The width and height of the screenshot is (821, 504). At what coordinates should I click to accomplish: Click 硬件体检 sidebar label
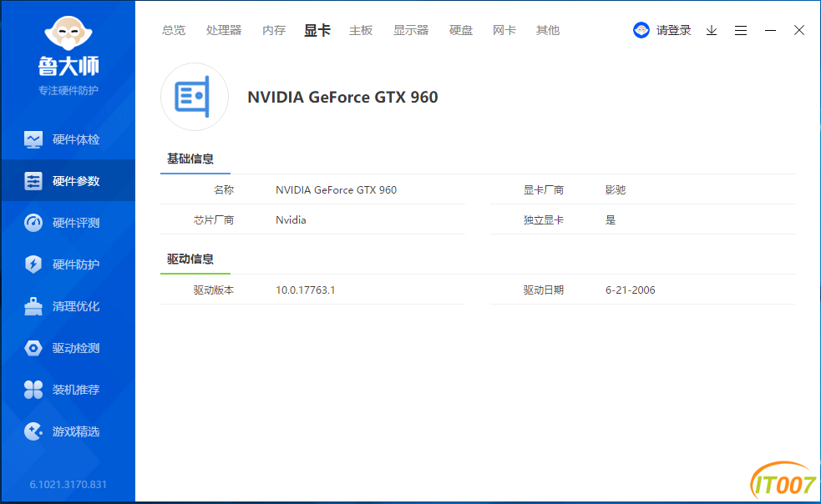(x=76, y=139)
